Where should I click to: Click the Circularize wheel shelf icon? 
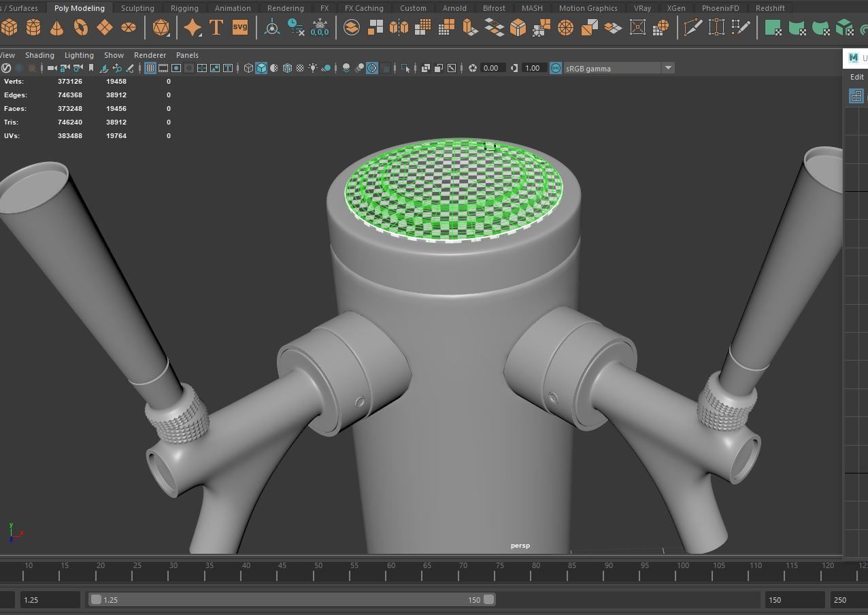565,27
